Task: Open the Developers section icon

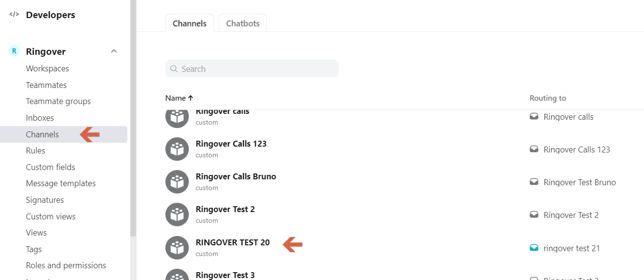Action: [x=14, y=15]
